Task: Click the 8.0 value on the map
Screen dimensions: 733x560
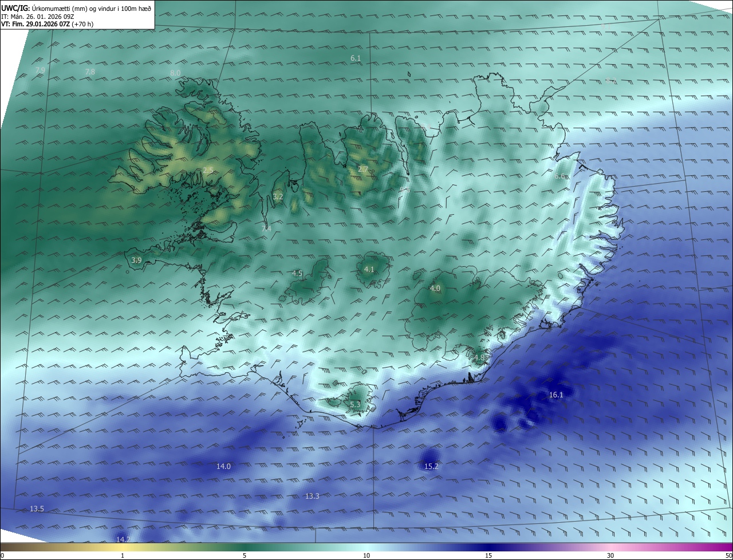Action: click(175, 73)
